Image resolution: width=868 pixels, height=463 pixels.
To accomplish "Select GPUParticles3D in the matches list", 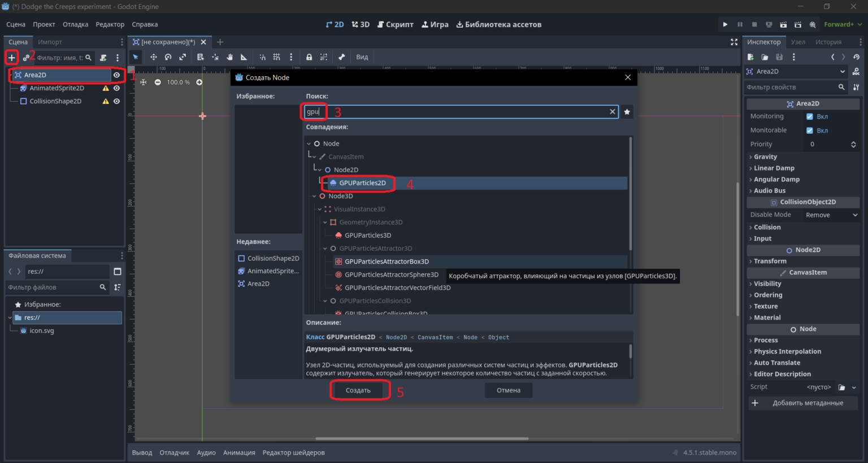I will (368, 235).
